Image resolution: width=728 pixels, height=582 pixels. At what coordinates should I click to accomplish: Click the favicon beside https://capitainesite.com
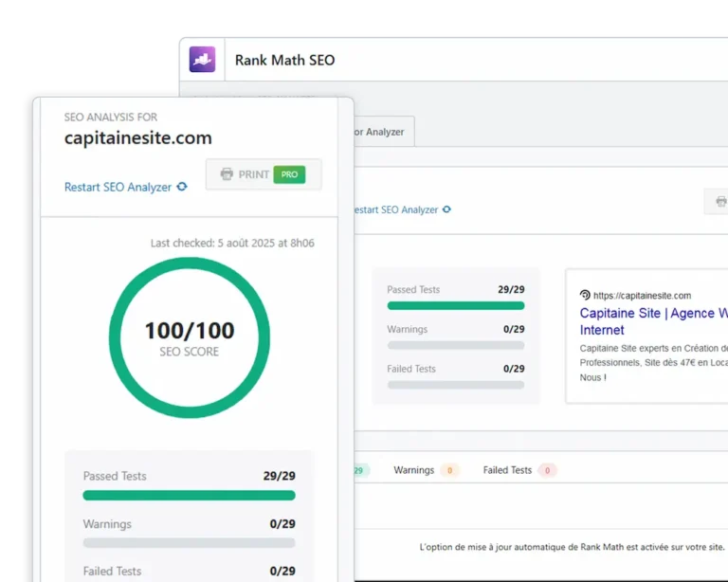point(585,295)
